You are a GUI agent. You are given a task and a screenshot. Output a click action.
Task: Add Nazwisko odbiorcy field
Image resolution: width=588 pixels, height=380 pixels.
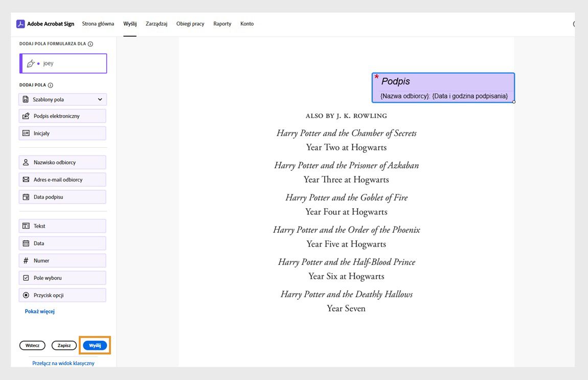click(62, 163)
